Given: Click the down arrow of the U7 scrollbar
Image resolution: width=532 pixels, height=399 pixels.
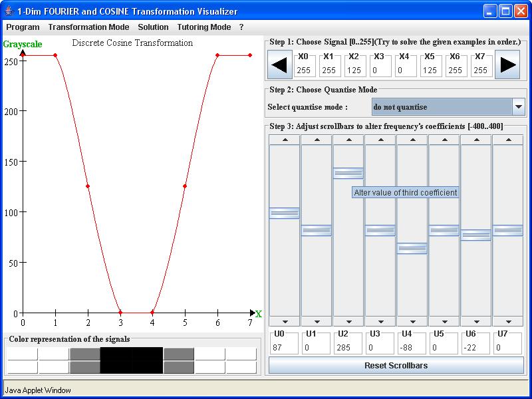Looking at the screenshot, I should [x=508, y=321].
